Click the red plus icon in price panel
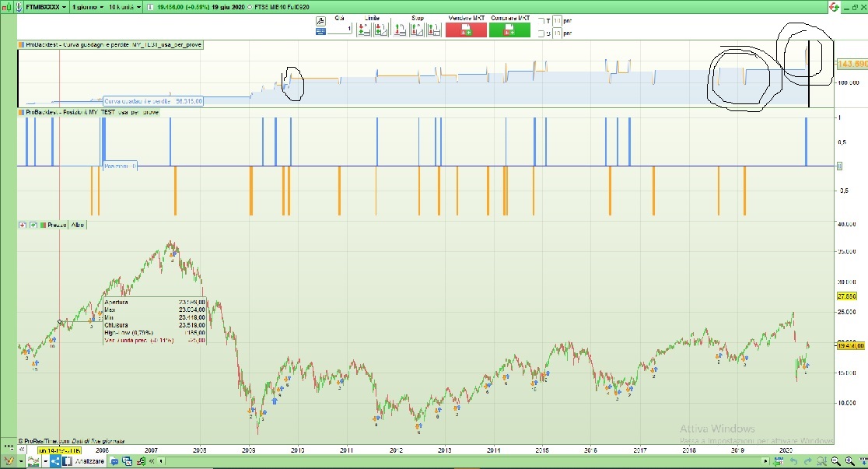 [x=23, y=225]
